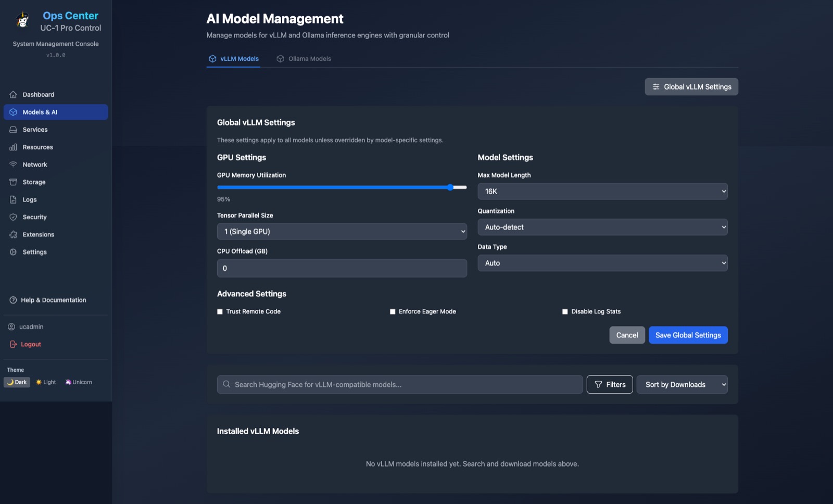Open the Sort by Downloads dropdown
This screenshot has width=833, height=504.
pyautogui.click(x=682, y=384)
